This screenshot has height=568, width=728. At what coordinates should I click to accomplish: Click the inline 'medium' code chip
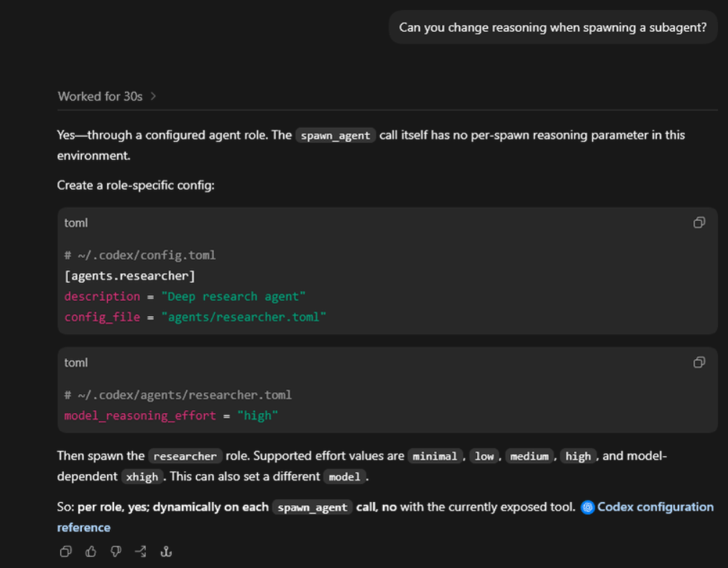click(529, 456)
